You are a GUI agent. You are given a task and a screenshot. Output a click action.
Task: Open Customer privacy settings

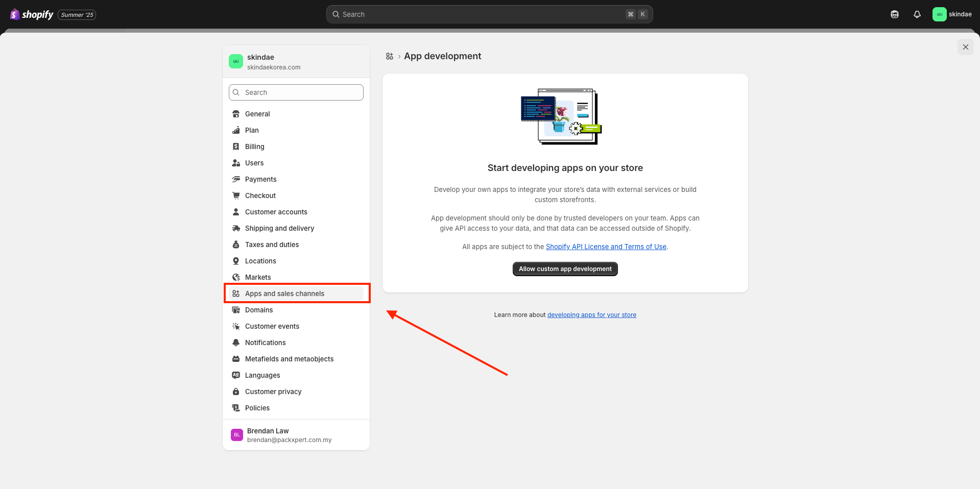[x=296, y=392]
